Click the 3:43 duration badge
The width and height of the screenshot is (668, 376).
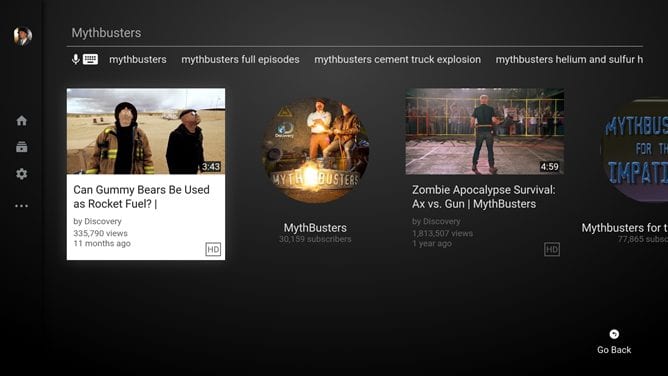(x=211, y=166)
